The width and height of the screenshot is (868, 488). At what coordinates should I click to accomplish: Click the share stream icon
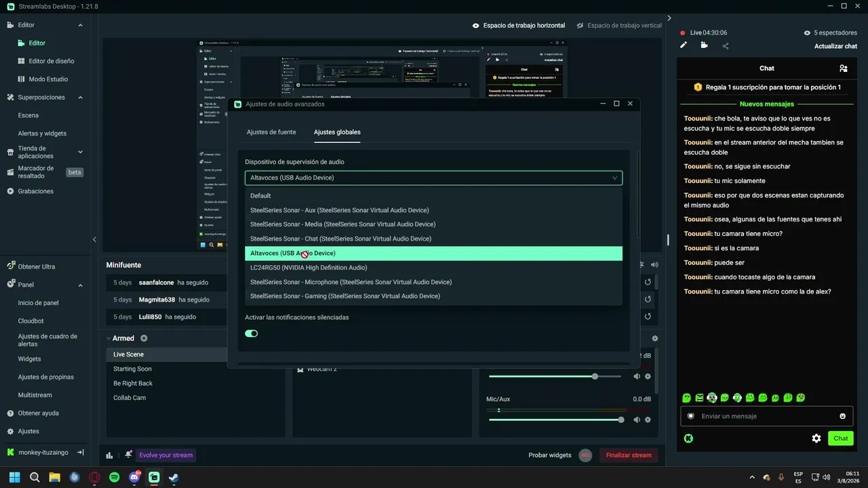pos(726,46)
